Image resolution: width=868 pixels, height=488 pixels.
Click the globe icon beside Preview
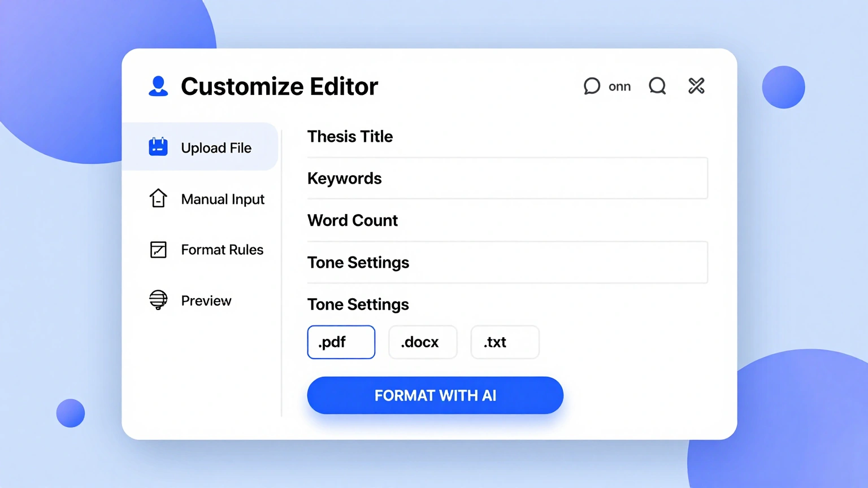pyautogui.click(x=158, y=300)
